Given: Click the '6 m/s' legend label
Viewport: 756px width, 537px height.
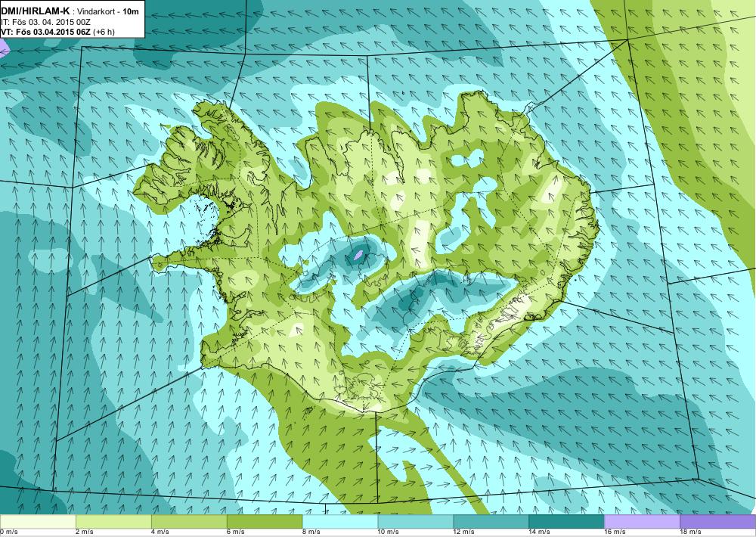Looking at the screenshot, I should point(236,532).
